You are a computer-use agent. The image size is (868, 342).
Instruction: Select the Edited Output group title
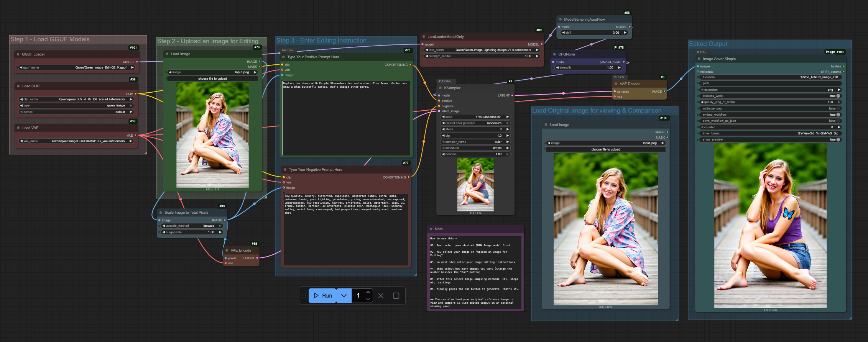708,44
